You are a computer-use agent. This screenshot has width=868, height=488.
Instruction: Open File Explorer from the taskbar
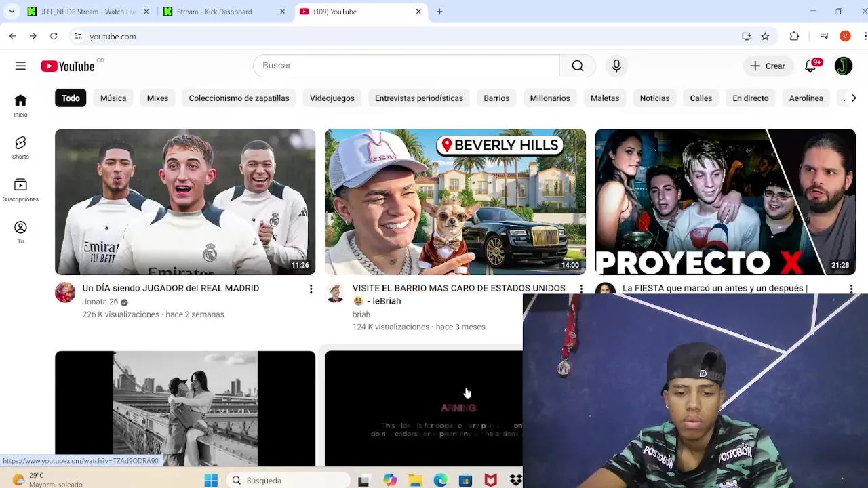point(415,480)
